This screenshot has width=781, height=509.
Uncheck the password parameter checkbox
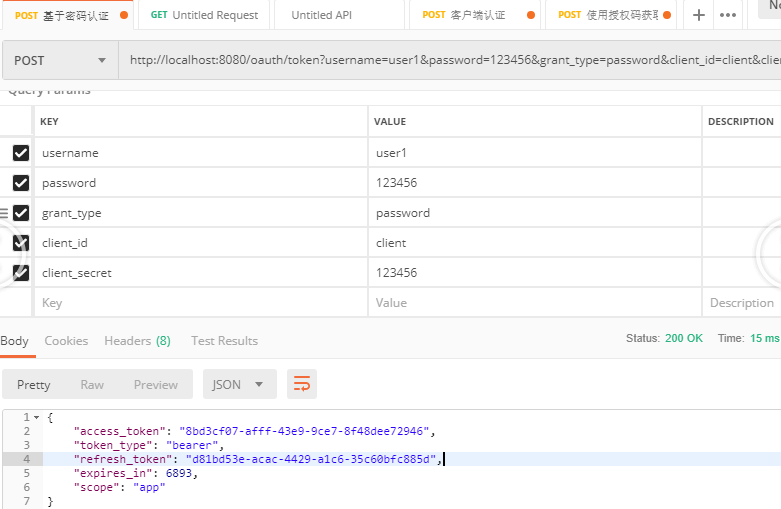click(x=21, y=183)
